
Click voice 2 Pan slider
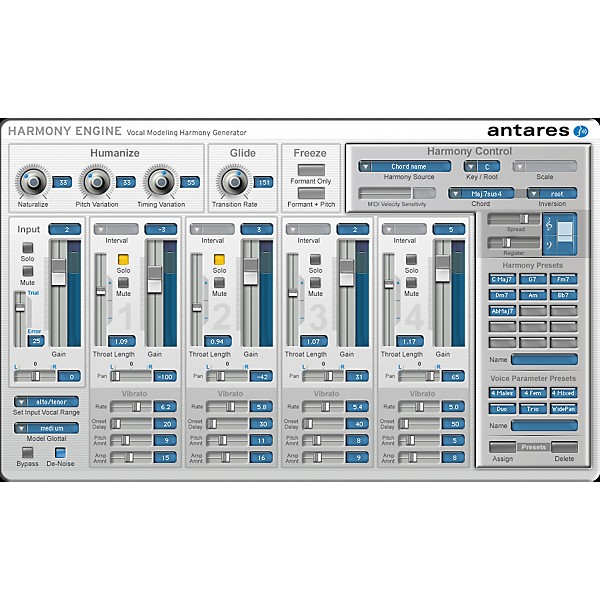[x=227, y=377]
